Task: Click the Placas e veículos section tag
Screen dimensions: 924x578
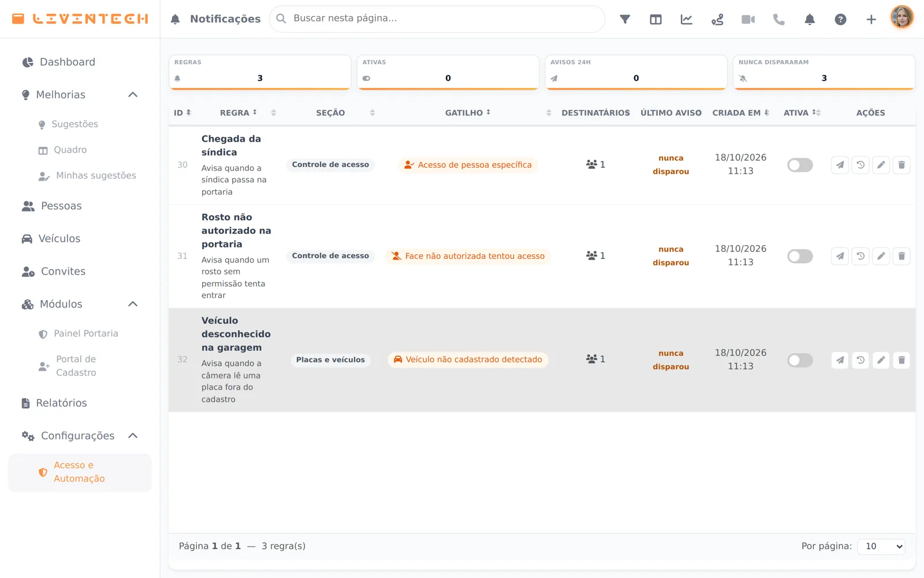Action: 330,360
